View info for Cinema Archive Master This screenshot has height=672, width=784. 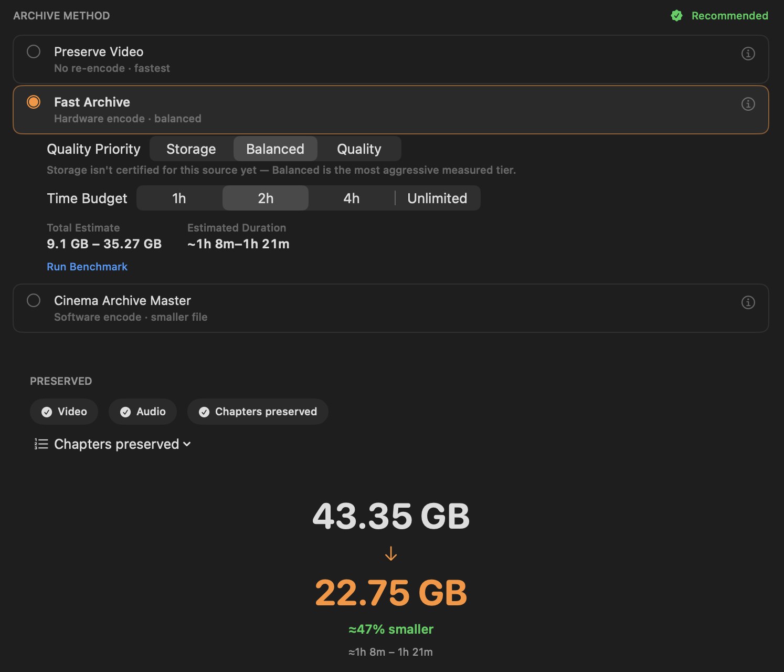(x=748, y=302)
